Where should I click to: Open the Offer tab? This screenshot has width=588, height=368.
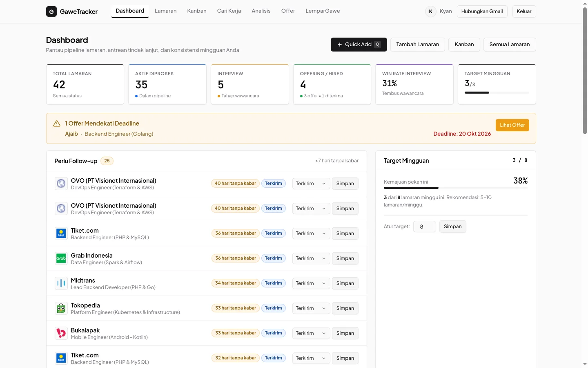288,11
